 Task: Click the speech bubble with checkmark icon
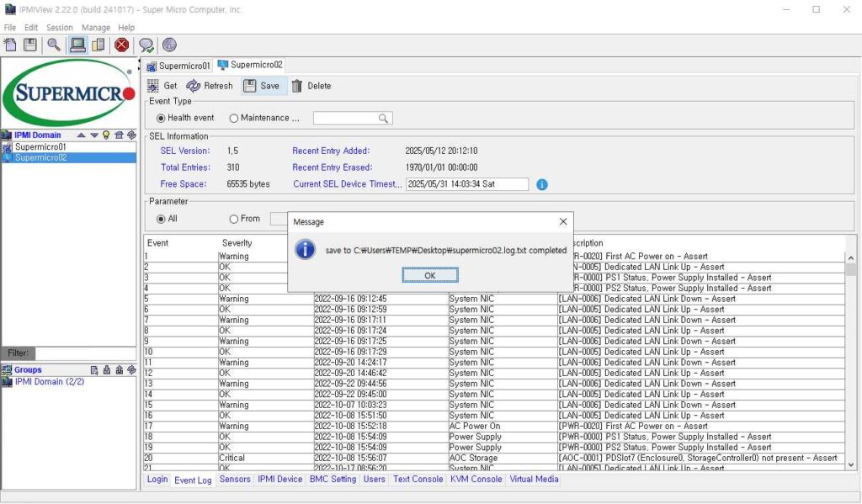click(x=146, y=45)
